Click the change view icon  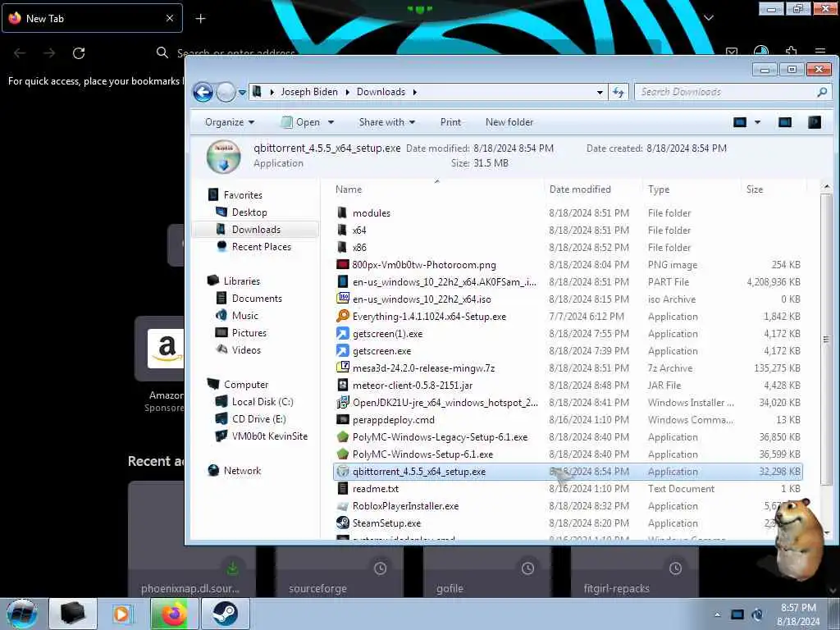click(x=740, y=122)
